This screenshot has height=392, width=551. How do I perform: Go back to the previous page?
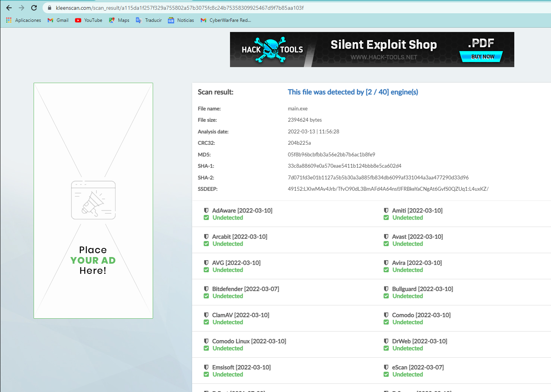(x=9, y=8)
